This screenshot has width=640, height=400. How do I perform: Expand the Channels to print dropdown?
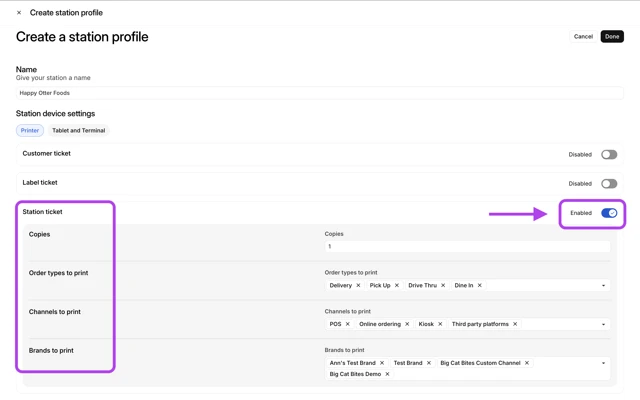tap(603, 325)
